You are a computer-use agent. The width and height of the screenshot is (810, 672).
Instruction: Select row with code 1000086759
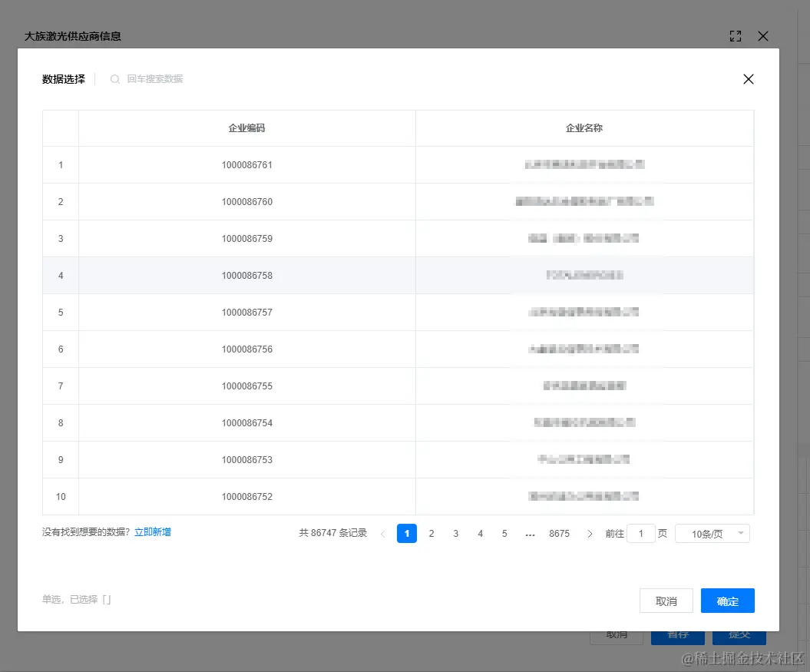[398, 238]
